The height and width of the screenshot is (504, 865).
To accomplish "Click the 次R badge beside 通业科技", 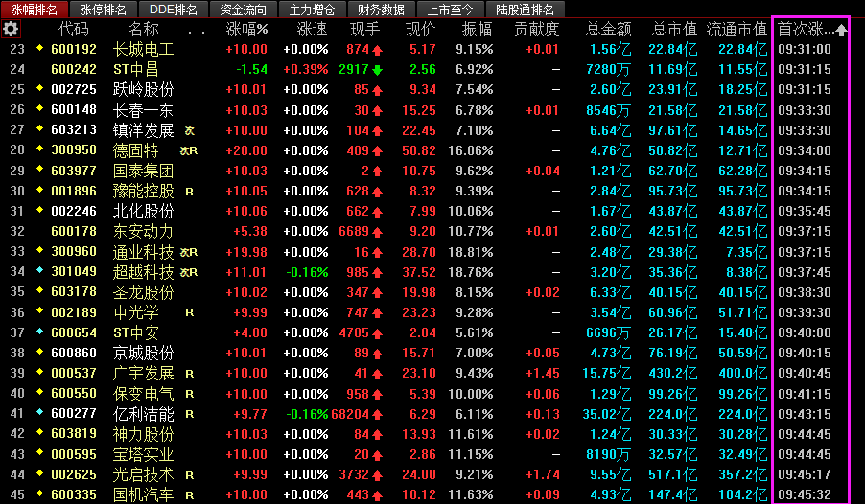I will point(189,252).
